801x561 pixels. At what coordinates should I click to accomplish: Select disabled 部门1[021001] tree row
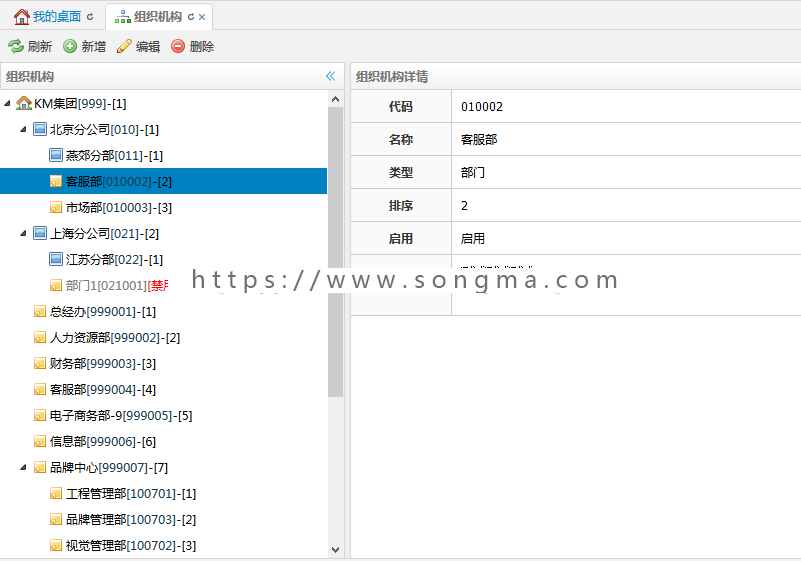coord(117,286)
